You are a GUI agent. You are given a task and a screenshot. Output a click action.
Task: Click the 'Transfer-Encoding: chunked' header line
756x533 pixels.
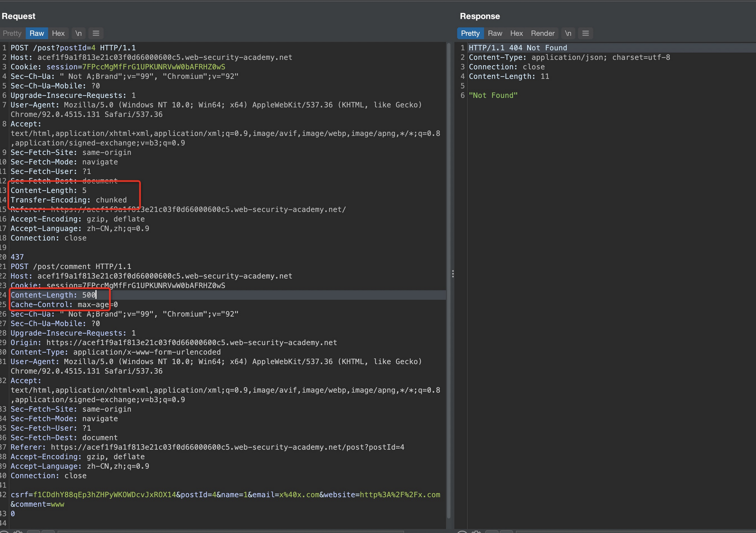click(x=69, y=200)
